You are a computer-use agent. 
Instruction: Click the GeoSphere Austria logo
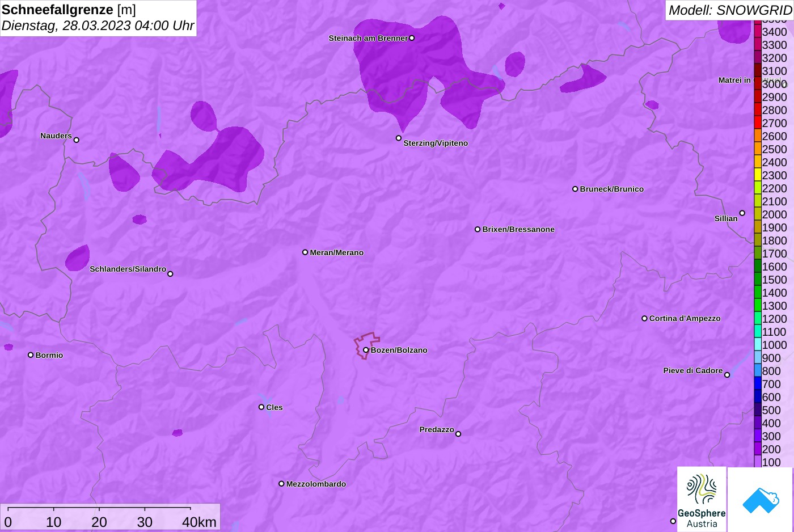[x=702, y=499]
